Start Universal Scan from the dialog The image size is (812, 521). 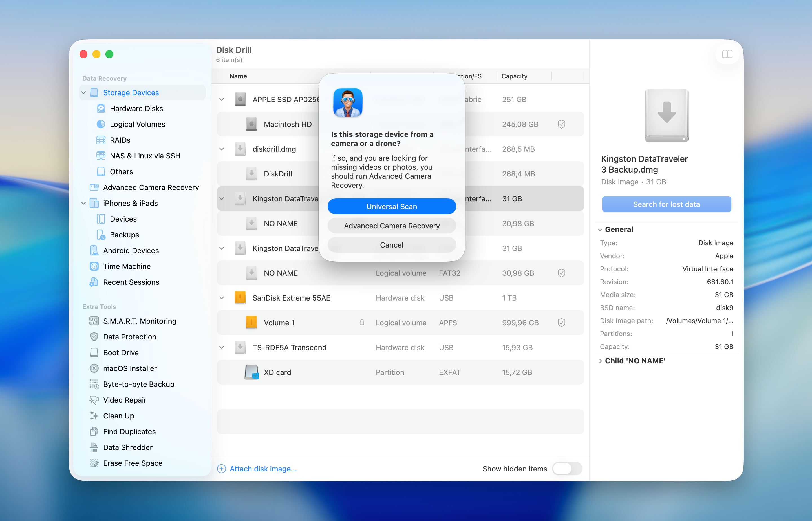point(392,206)
